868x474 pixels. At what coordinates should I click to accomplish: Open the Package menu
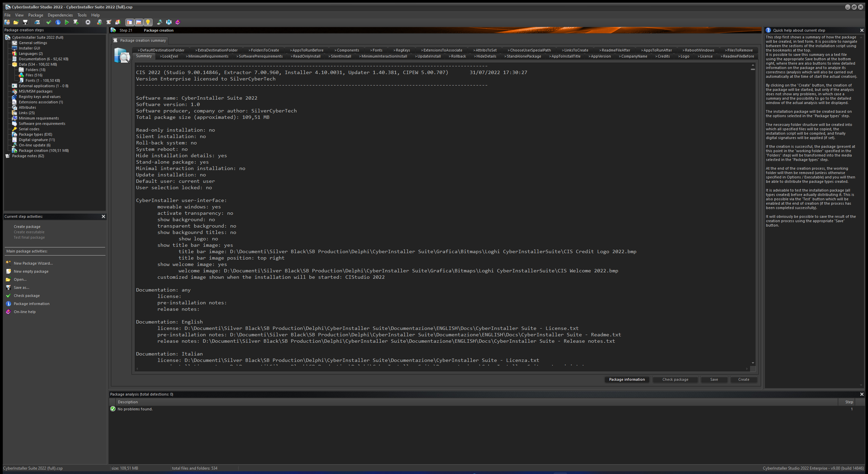36,15
